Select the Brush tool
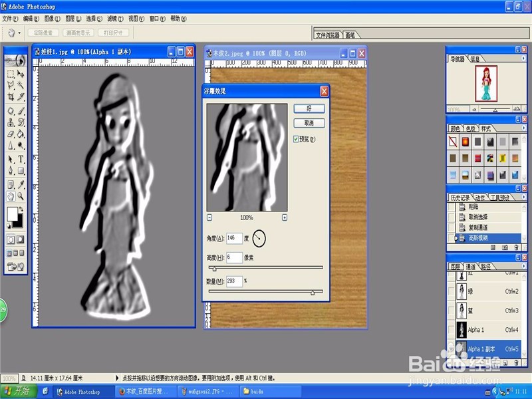 tap(21, 111)
